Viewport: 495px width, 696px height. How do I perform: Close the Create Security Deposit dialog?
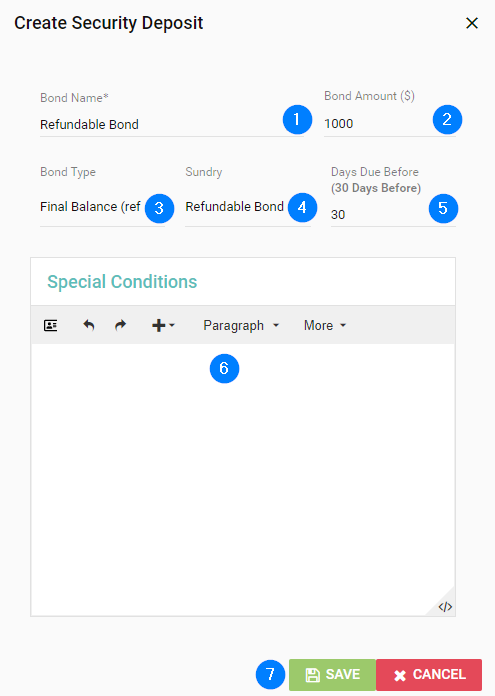click(472, 23)
